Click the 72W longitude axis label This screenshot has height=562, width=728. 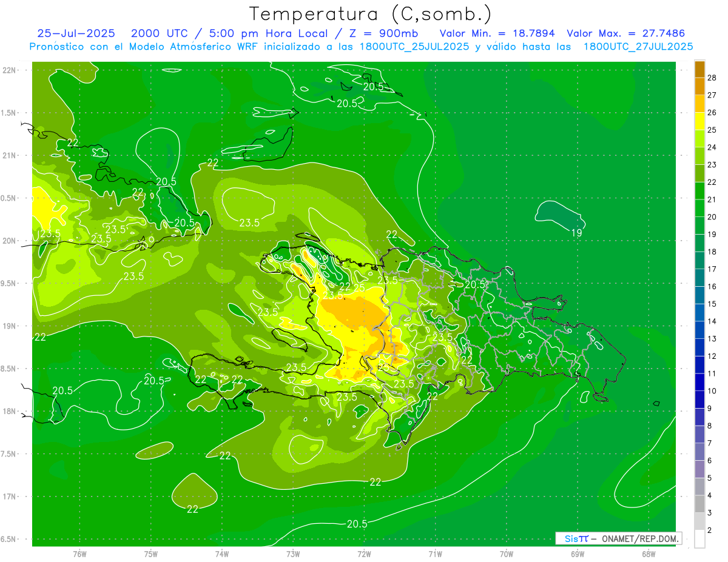(364, 554)
